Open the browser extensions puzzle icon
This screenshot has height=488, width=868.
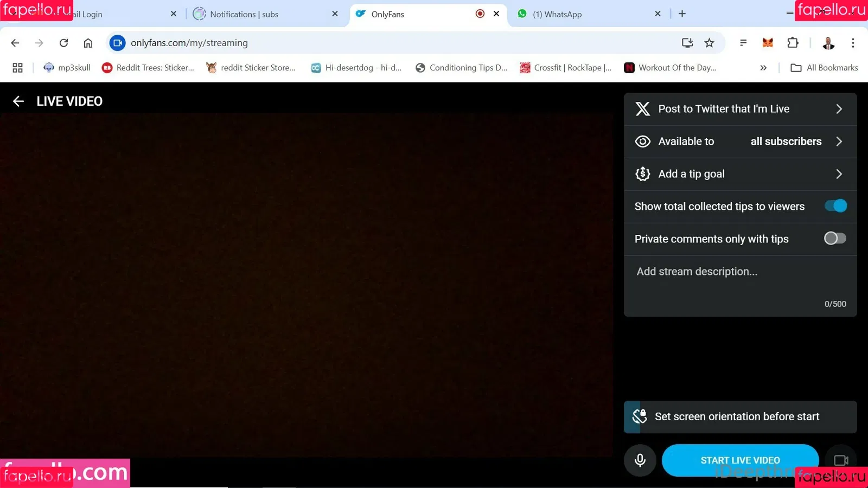793,43
